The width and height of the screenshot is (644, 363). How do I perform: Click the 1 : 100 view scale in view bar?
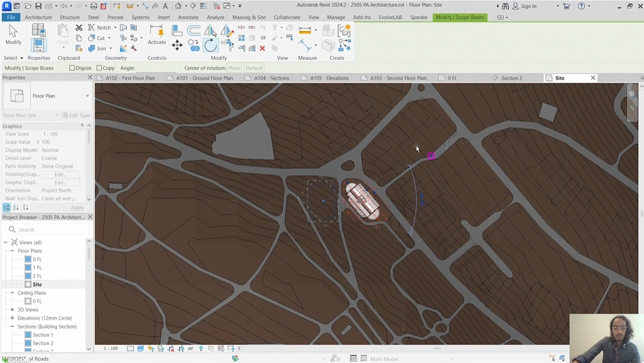click(110, 348)
